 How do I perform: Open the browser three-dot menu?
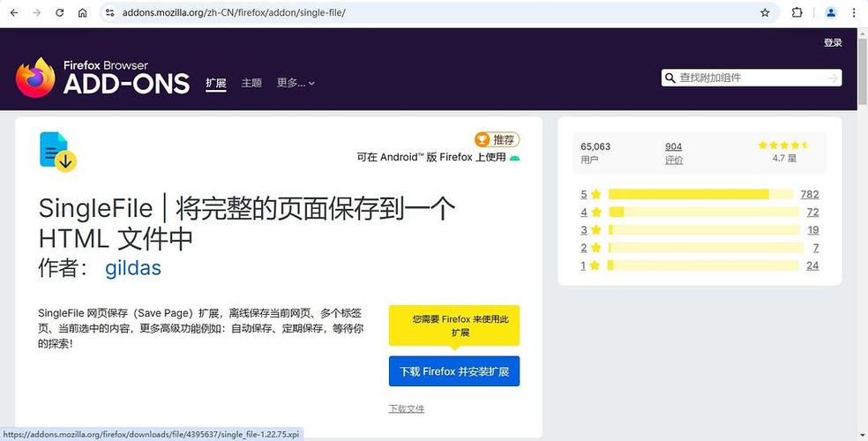click(x=854, y=12)
